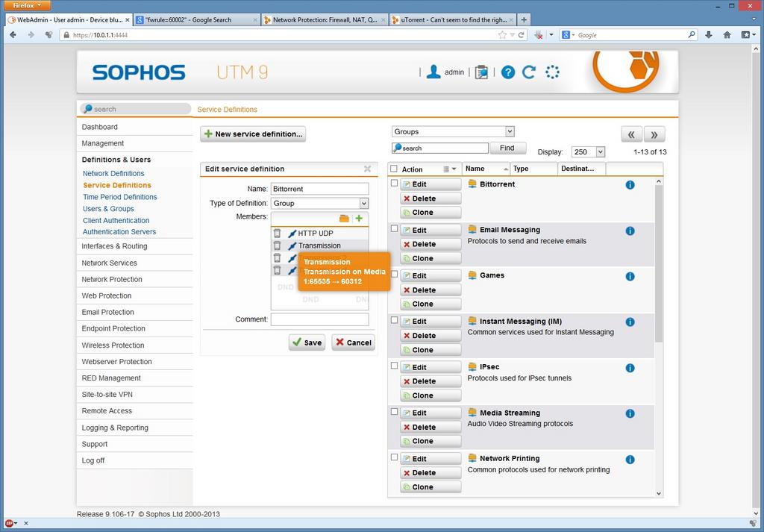Toggle the select-all checkbox in Action header
The height and width of the screenshot is (532, 764).
point(394,169)
